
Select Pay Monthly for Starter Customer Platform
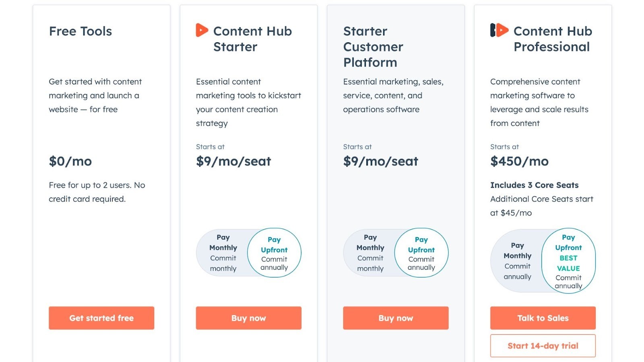tap(369, 253)
